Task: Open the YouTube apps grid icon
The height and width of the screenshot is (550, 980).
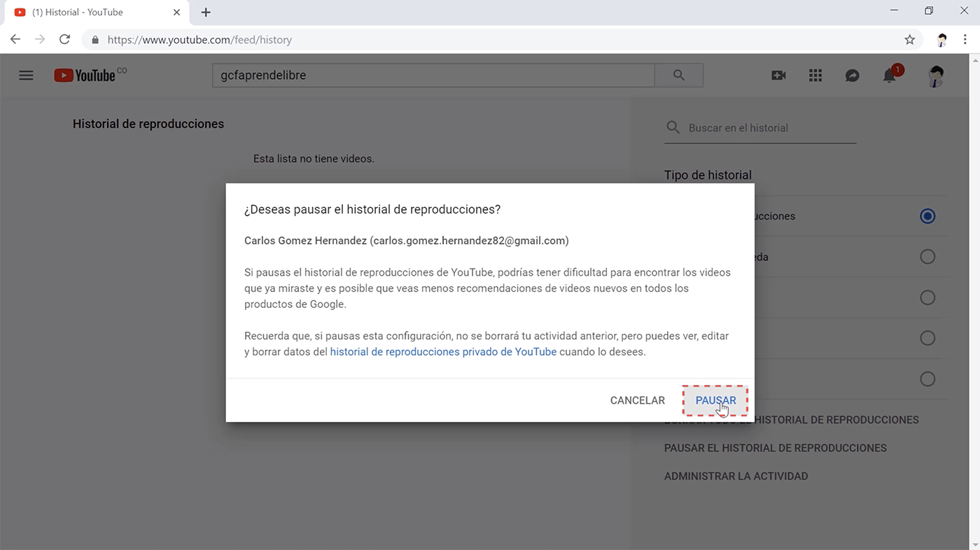Action: tap(815, 76)
